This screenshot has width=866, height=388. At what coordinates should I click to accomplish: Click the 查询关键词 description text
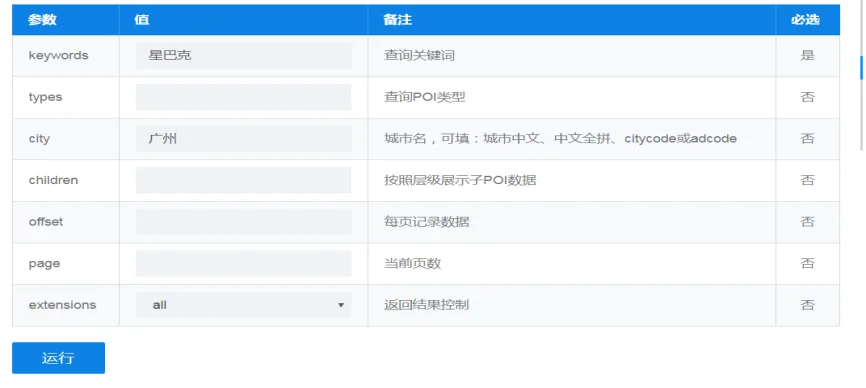pos(420,56)
